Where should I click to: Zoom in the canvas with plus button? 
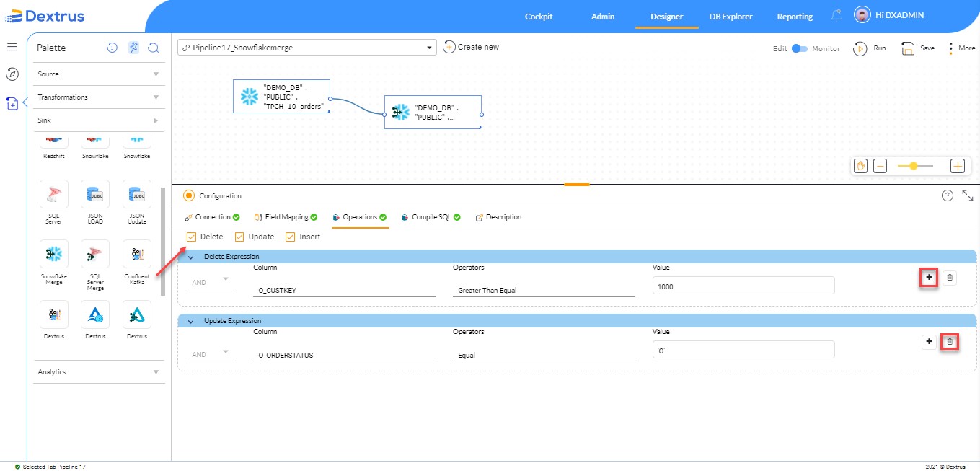[x=958, y=166]
